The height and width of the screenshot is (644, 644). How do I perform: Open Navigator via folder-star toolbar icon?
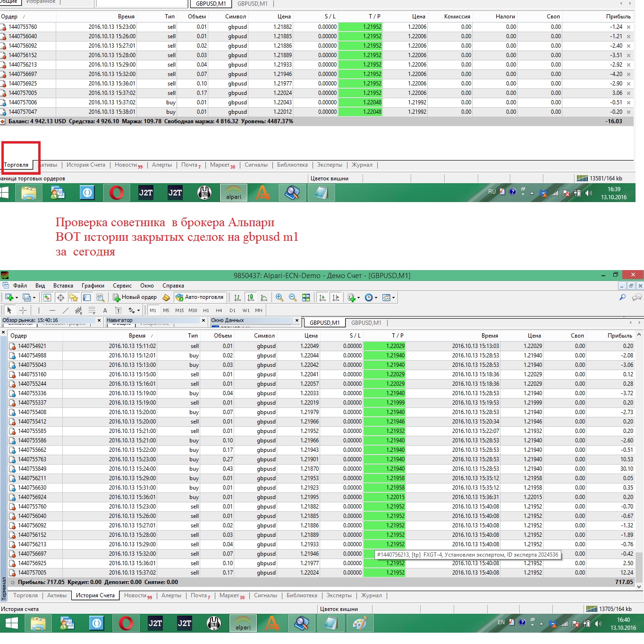[x=73, y=297]
